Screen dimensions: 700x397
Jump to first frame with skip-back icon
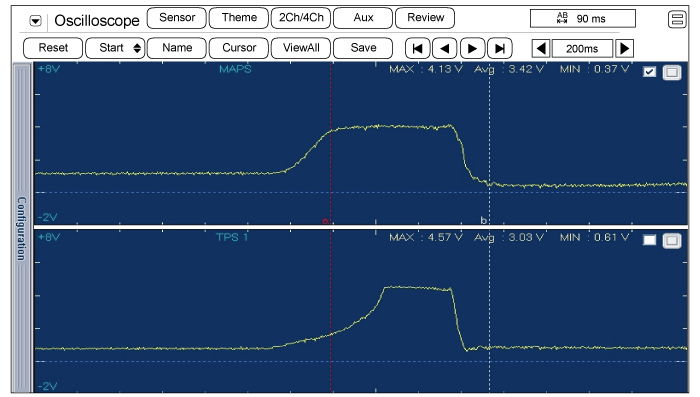(417, 48)
